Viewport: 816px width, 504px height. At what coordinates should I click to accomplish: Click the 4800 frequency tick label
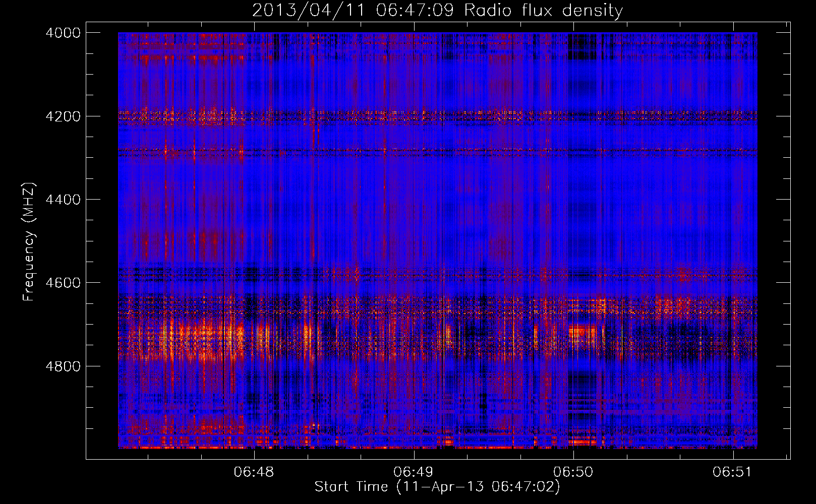click(x=63, y=366)
